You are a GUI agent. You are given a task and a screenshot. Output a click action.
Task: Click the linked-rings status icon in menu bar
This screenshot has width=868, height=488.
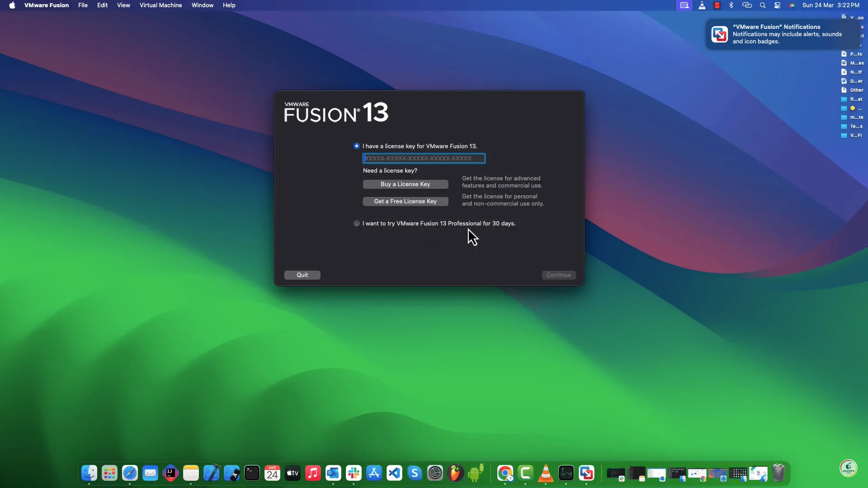pos(747,5)
